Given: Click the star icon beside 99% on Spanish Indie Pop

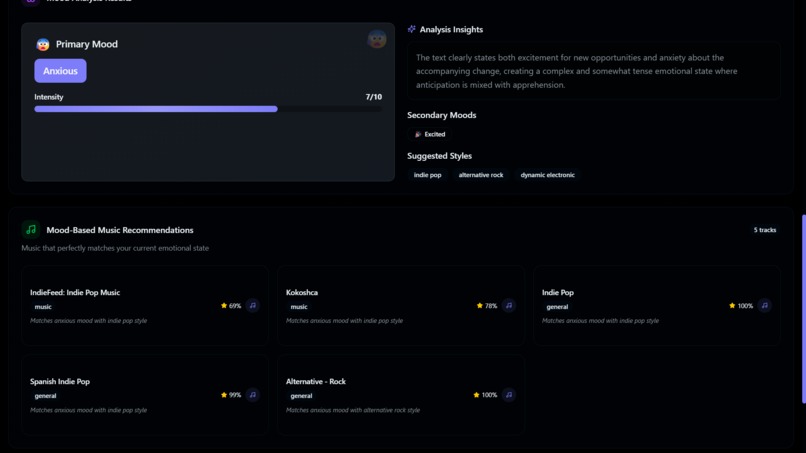Looking at the screenshot, I should [x=224, y=395].
